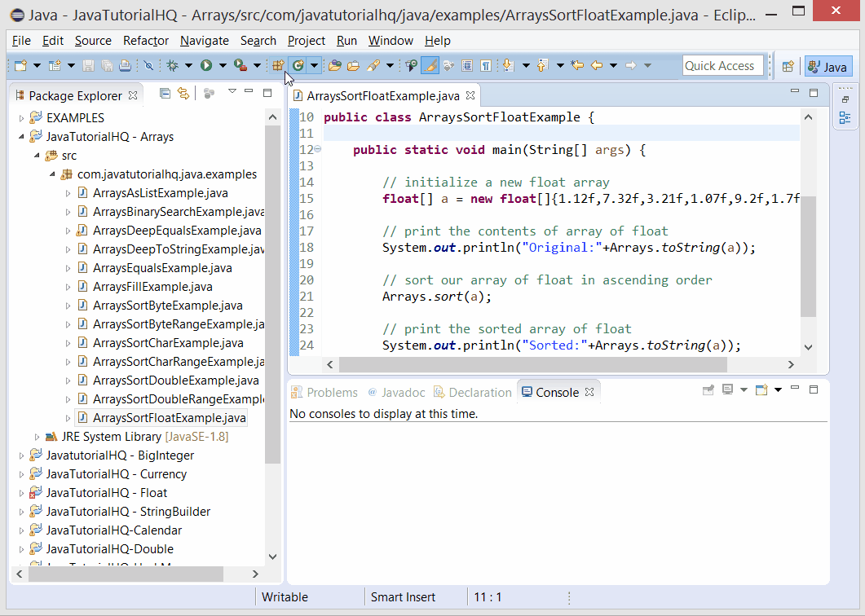Screen dimensions: 865x616
Task: Select ArraysSortCharExample.java in tree
Action: [x=168, y=343]
